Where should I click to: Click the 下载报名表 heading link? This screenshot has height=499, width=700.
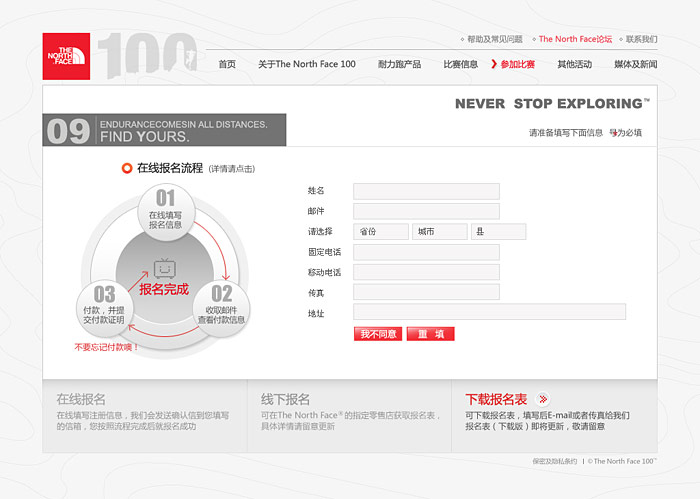pos(496,399)
